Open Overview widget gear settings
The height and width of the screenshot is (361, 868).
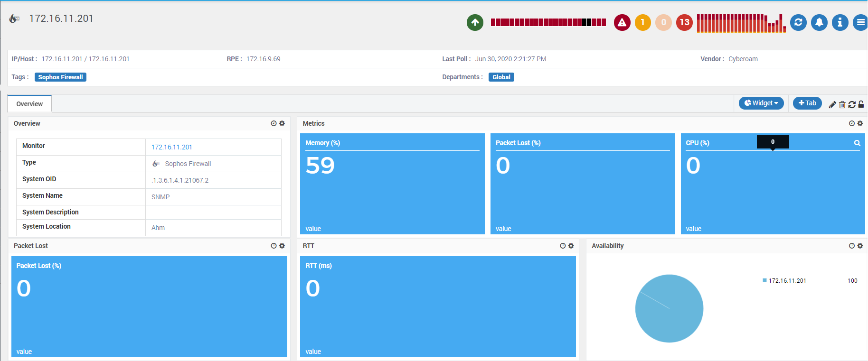pos(282,123)
